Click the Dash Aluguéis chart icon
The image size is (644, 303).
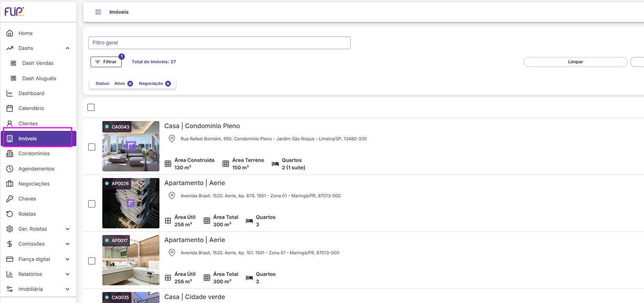(13, 78)
